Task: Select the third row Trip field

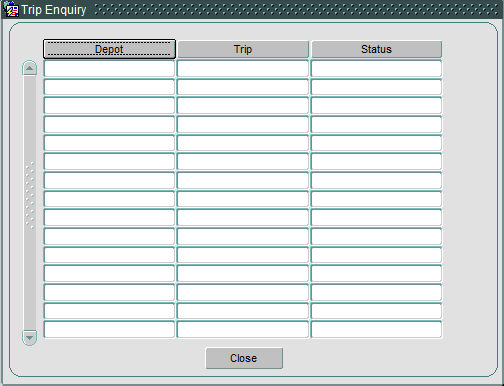Action: 243,106
